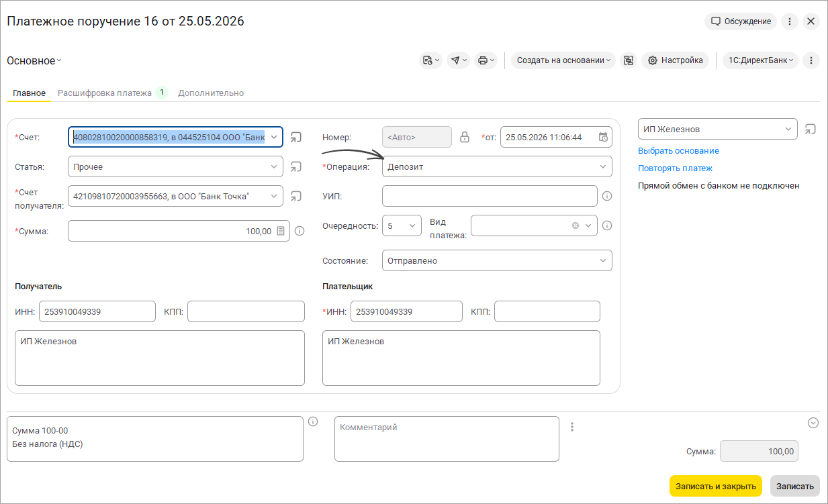Image resolution: width=828 pixels, height=504 pixels.
Task: Click the Получатель КПП field
Action: pos(246,311)
